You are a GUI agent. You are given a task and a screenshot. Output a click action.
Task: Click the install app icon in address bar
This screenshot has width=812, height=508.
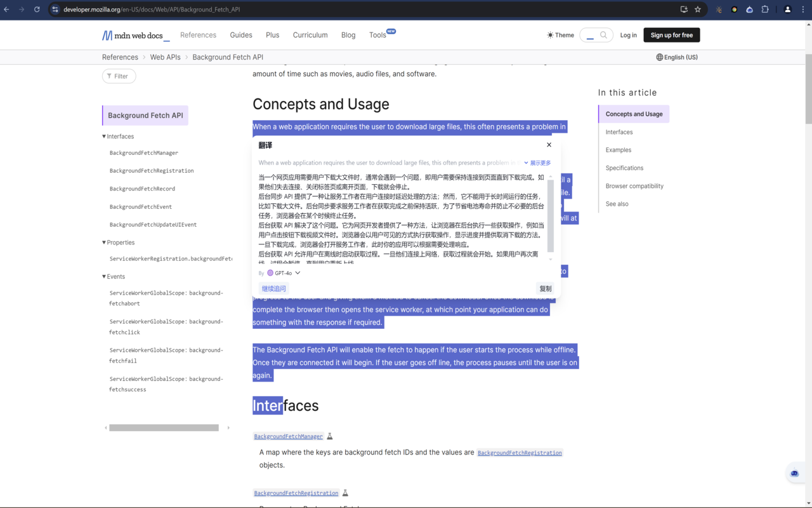tap(684, 10)
